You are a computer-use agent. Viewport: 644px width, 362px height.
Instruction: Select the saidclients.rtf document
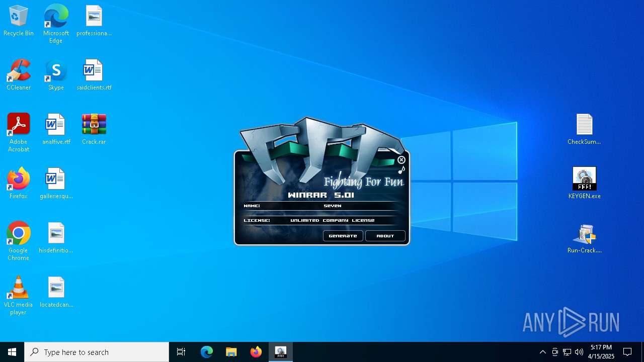[94, 75]
